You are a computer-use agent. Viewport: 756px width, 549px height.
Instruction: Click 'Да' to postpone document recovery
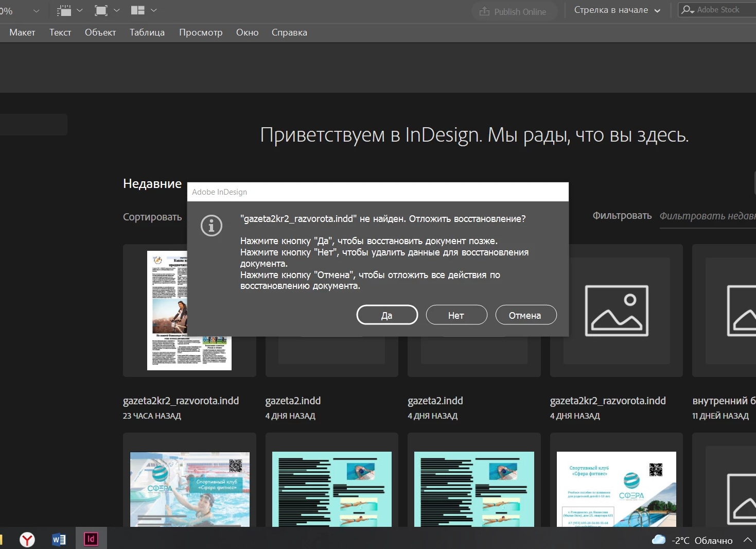coord(387,315)
